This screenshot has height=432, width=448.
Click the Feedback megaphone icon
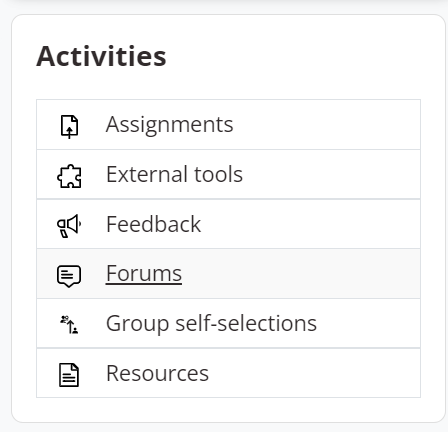tap(69, 226)
